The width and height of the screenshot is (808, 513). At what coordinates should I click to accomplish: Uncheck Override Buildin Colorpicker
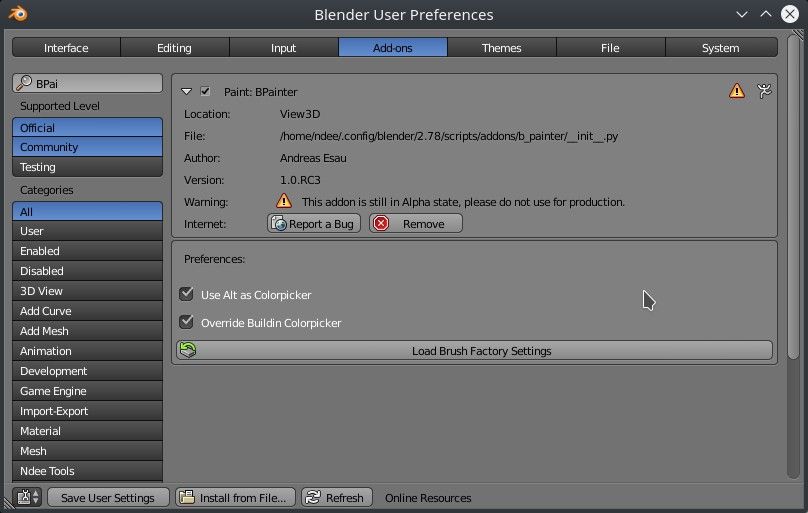(x=186, y=322)
